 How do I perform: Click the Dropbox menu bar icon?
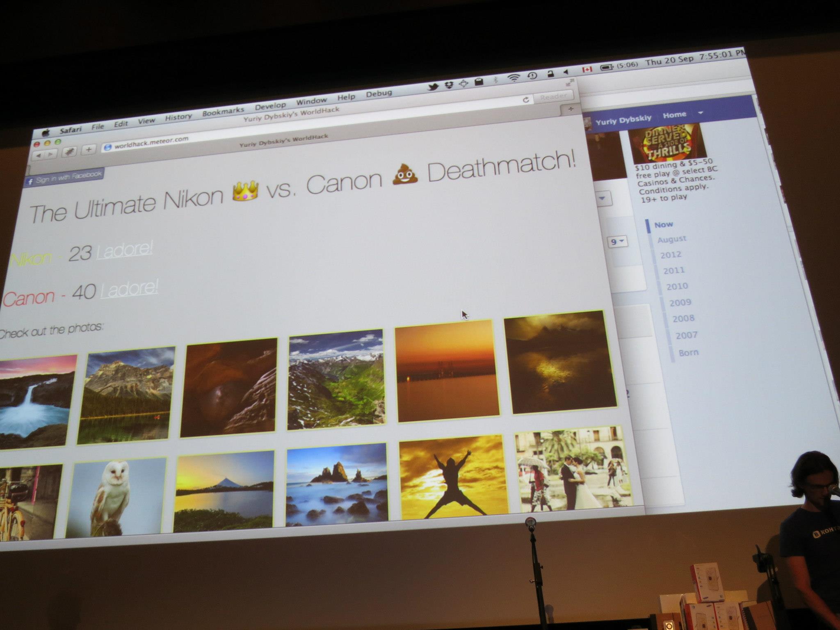coord(450,85)
